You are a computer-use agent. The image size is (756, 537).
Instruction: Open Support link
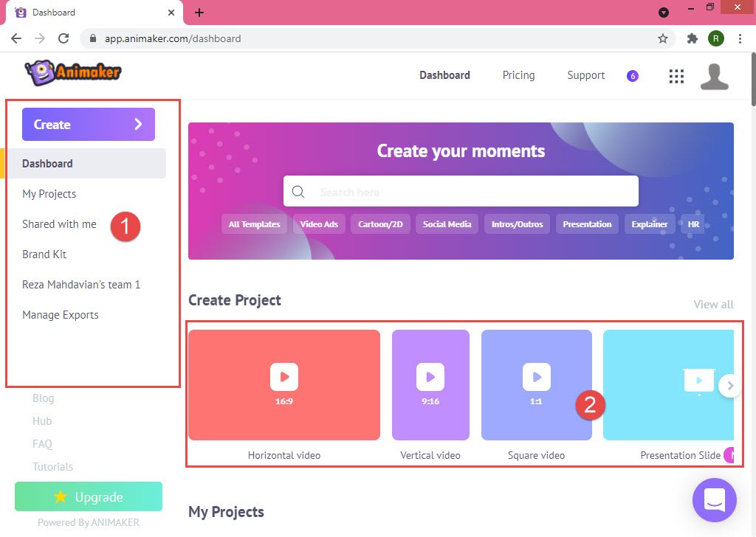coord(585,76)
